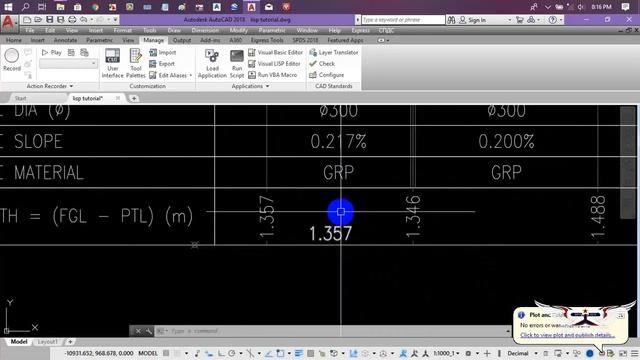The width and height of the screenshot is (640, 360).
Task: Toggle lineweight display in status bar
Action: (x=298, y=353)
